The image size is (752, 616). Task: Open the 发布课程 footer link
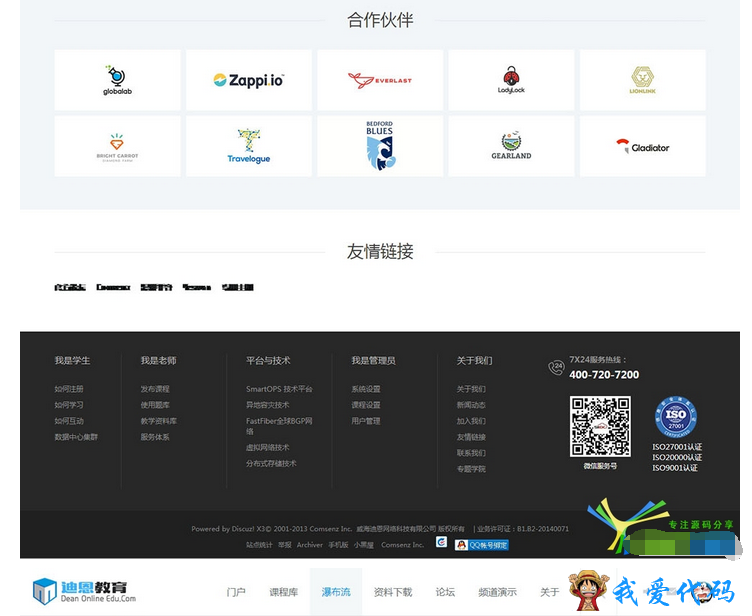click(x=155, y=389)
